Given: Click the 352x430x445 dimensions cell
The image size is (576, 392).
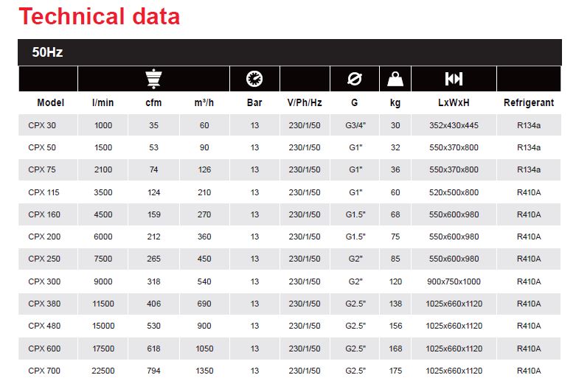Looking at the screenshot, I should (454, 125).
